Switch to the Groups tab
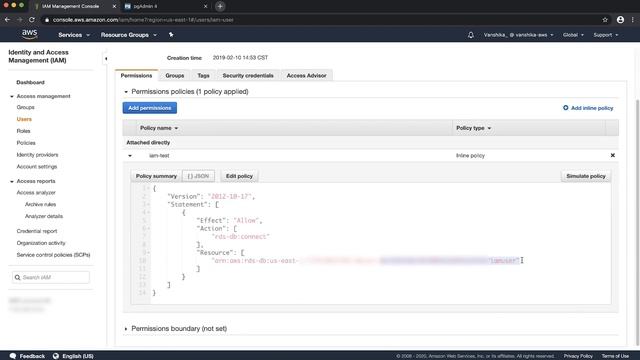Screen dimensions: 640x360 (175, 76)
